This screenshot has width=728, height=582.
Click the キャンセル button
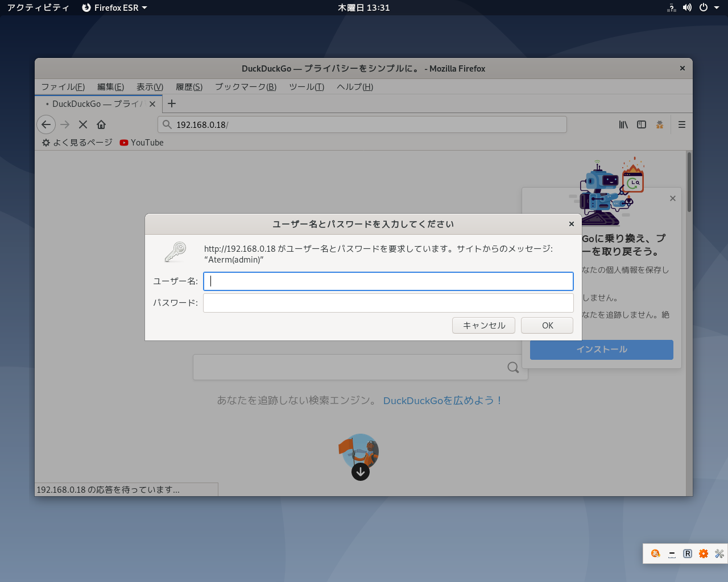click(484, 326)
